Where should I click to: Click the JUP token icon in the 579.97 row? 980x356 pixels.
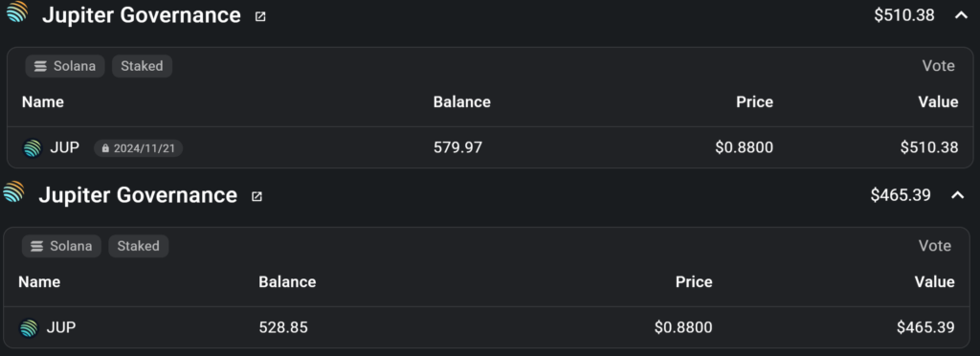(32, 148)
